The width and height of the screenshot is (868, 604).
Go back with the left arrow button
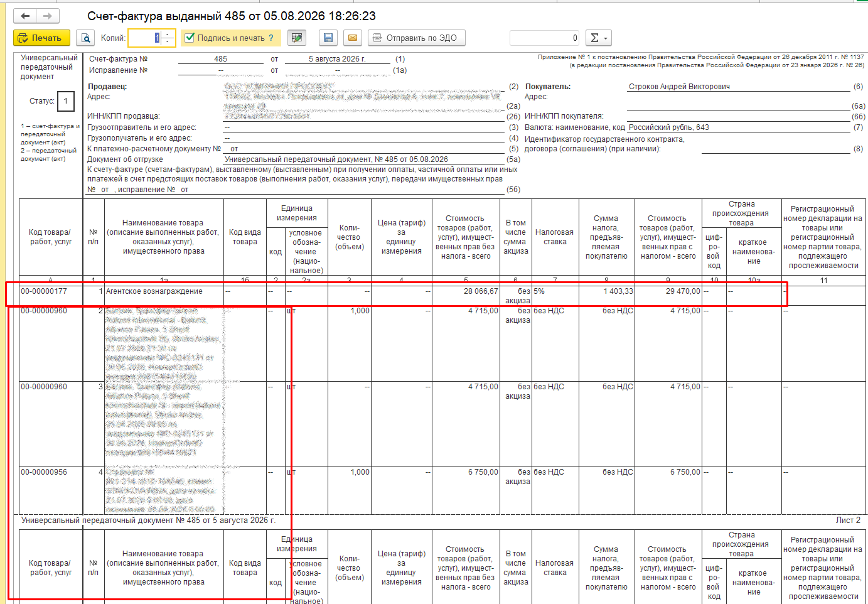[x=25, y=16]
